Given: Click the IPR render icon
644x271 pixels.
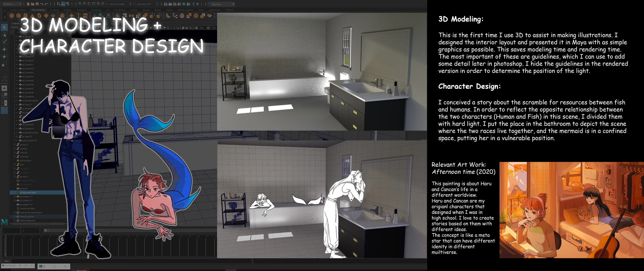Looking at the screenshot, I should 175,4.
